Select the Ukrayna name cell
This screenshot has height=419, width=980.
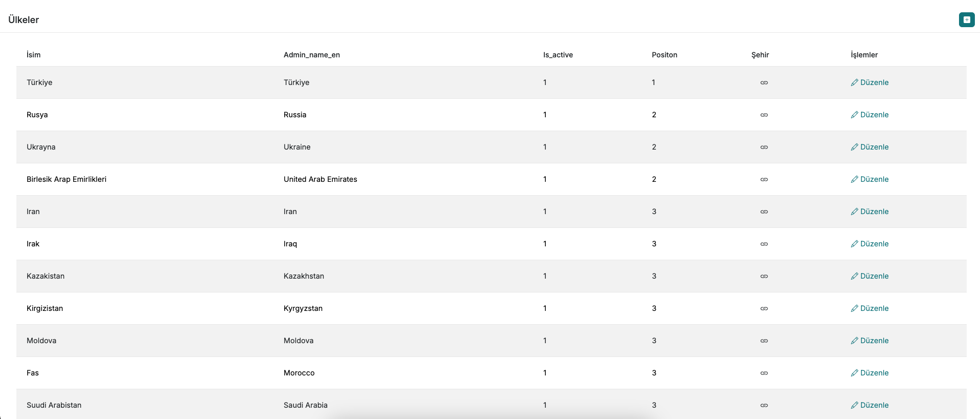tap(41, 147)
